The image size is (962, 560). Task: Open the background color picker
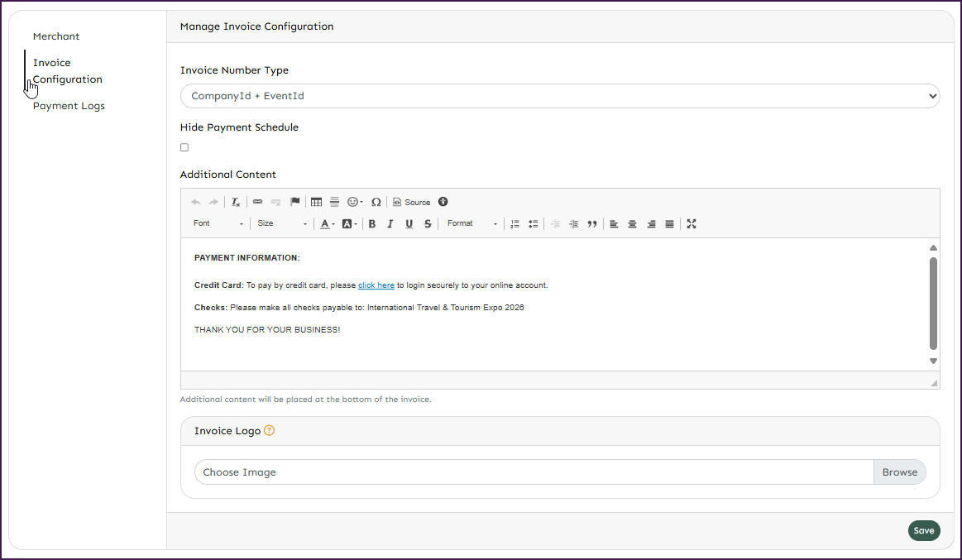click(349, 224)
